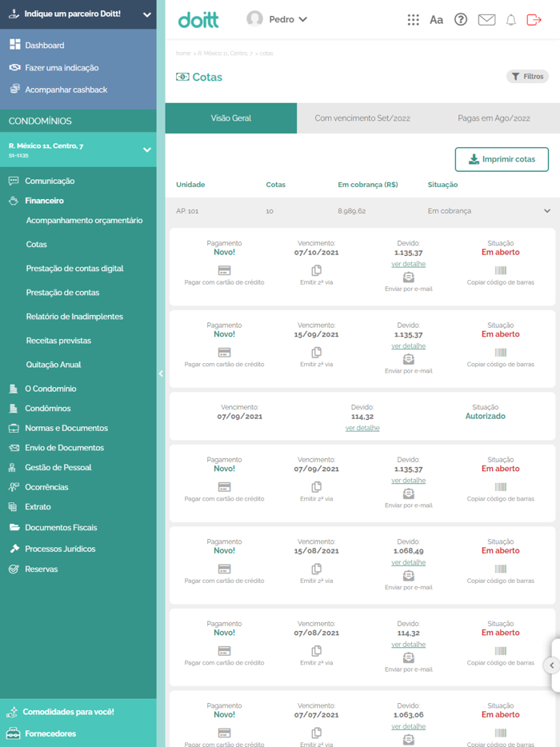This screenshot has height=747, width=560.
Task: Open Comodidades para você! footer item
Action: 68,712
